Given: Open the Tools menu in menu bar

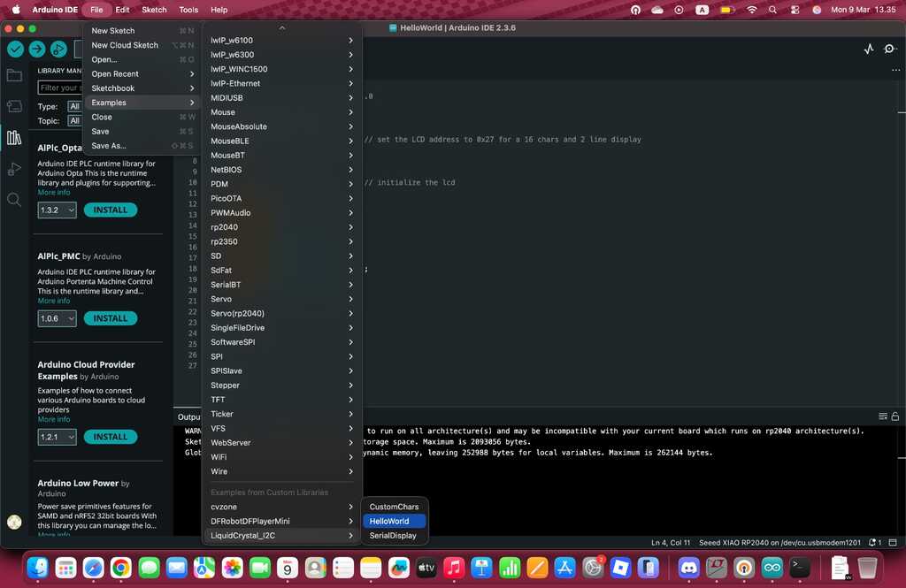Looking at the screenshot, I should (x=188, y=10).
